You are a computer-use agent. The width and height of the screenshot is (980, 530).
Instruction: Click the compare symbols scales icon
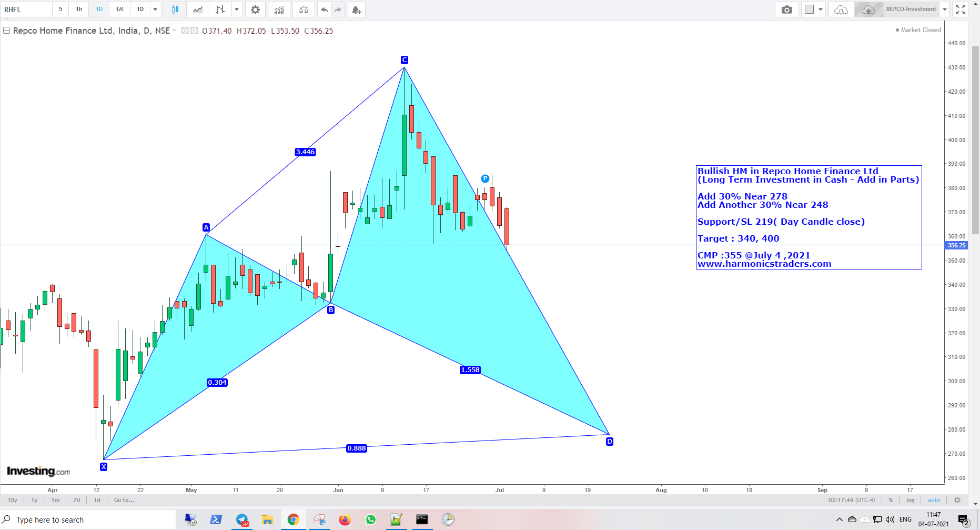click(304, 9)
